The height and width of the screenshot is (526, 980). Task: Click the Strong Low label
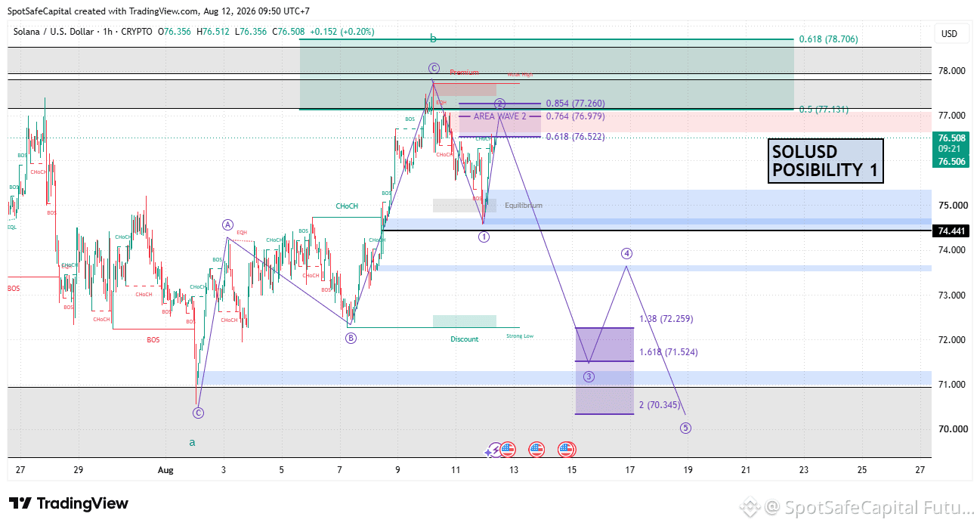pyautogui.click(x=520, y=336)
